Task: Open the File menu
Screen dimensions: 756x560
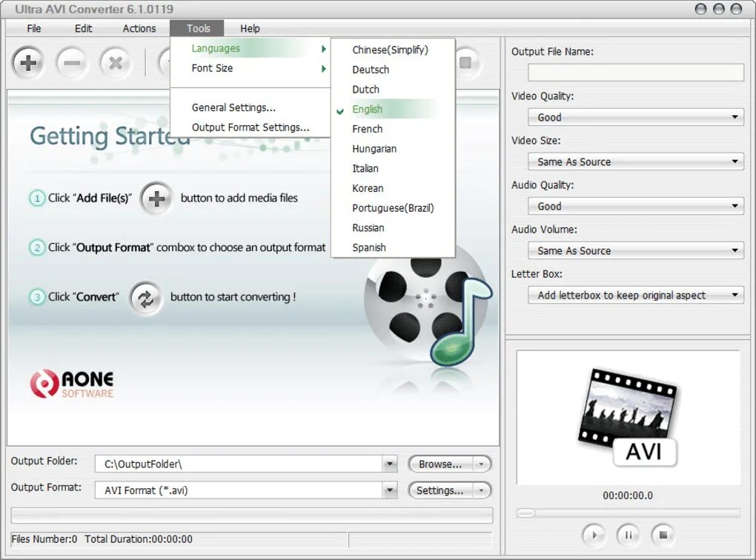Action: click(34, 28)
